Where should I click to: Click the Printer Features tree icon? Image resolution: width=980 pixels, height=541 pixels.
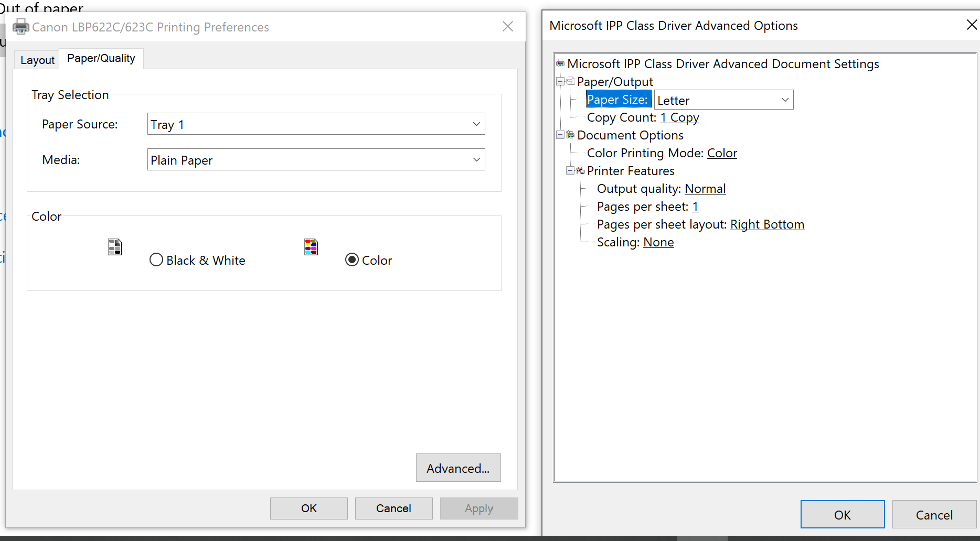coord(580,170)
